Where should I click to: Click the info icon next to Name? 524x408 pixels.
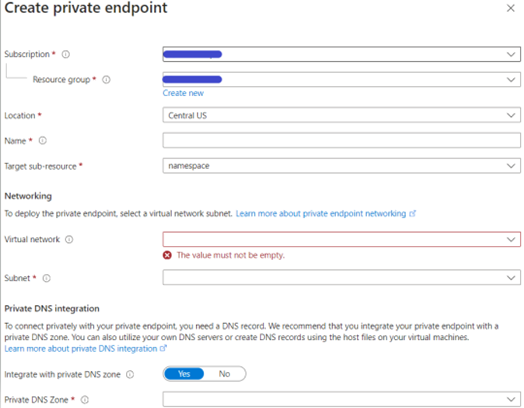42,141
